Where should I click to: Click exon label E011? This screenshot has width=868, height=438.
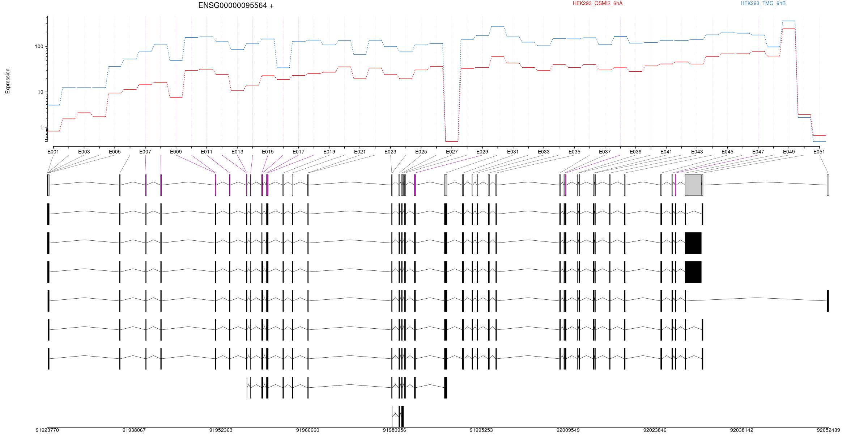207,152
